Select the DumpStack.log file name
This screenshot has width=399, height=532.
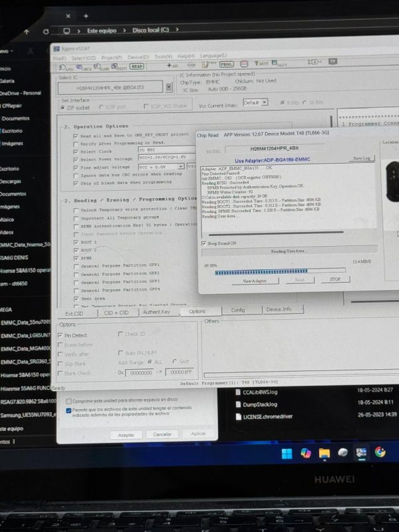click(x=260, y=404)
